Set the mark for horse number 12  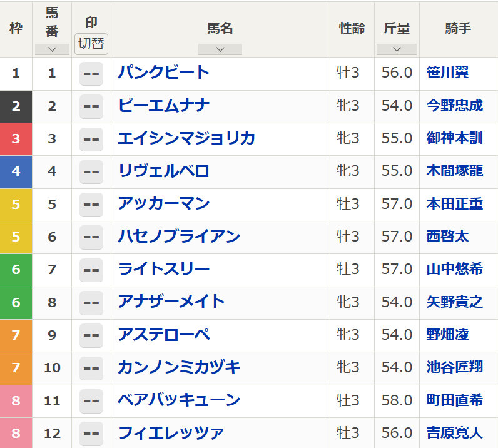coord(91,434)
